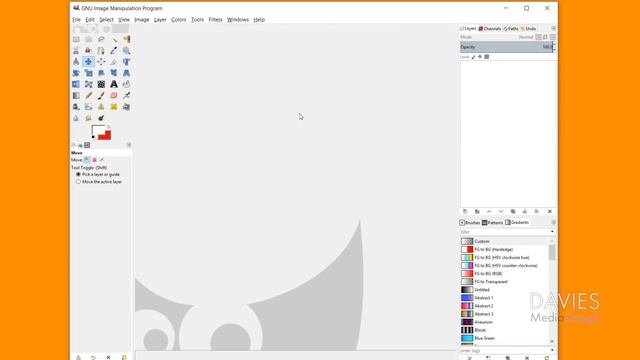Choose 'Pick a layer or guide' option
640x360 pixels.
point(98,174)
